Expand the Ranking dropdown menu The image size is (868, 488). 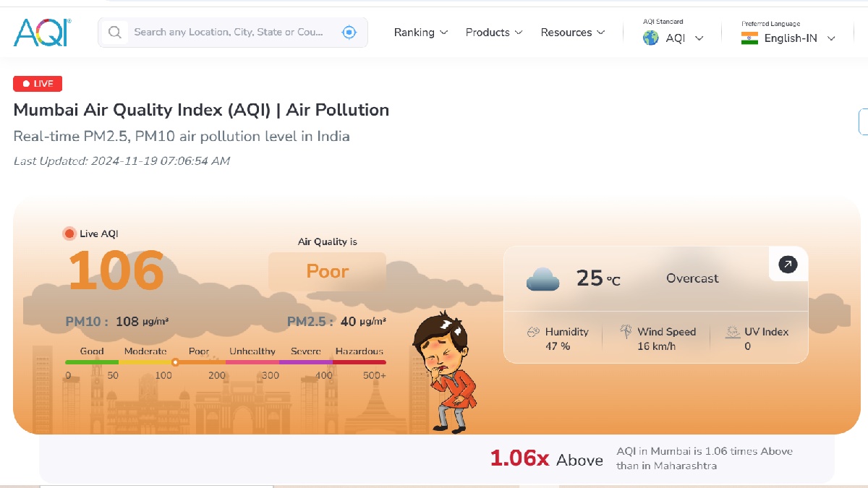[x=421, y=33]
